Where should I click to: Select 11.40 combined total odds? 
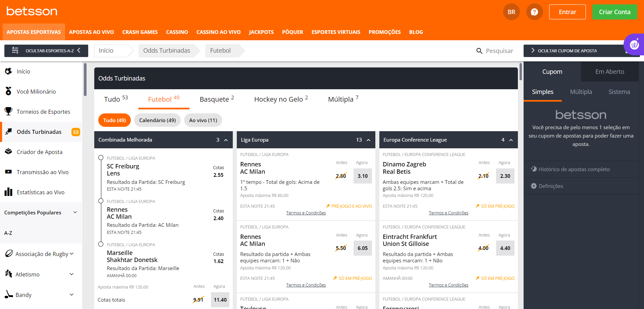coord(220,300)
